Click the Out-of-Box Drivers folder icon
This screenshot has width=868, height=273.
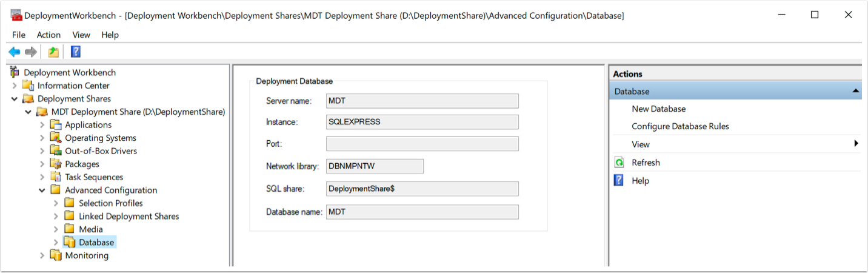point(56,150)
